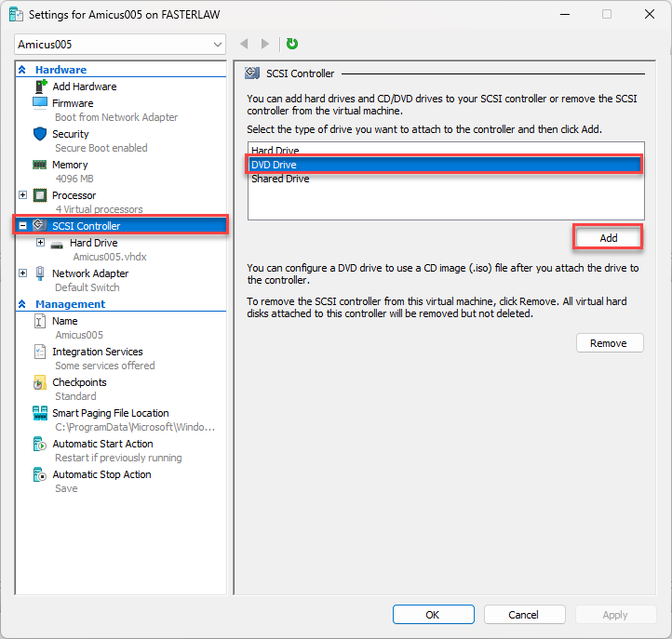The image size is (672, 639).
Task: Select the SCSI Controller label in the tree
Action: pos(87,226)
